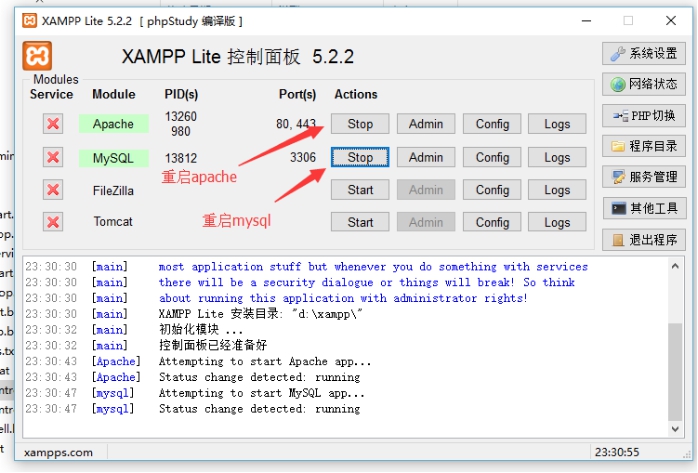Start the FileZilla module
Image resolution: width=698 pixels, height=473 pixels.
coord(360,190)
